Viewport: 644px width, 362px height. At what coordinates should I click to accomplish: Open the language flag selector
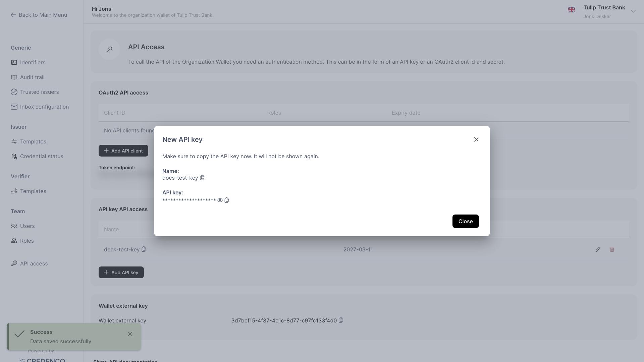pyautogui.click(x=571, y=10)
